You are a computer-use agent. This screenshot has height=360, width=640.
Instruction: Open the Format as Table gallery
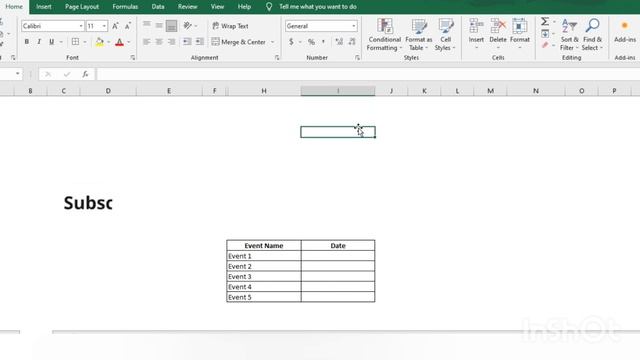pyautogui.click(x=418, y=35)
